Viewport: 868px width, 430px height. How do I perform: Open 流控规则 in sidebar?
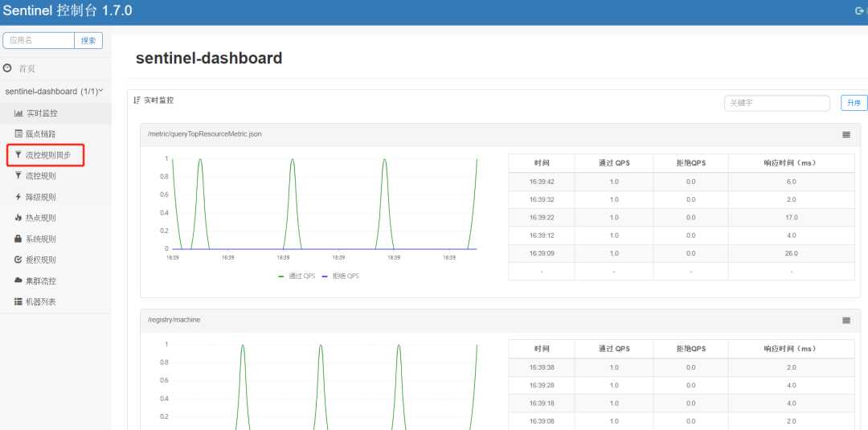(x=55, y=176)
